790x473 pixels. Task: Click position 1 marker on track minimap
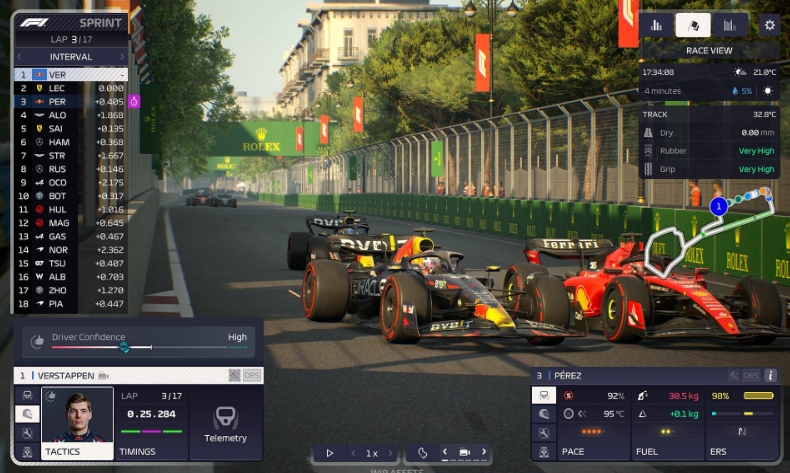tap(718, 206)
